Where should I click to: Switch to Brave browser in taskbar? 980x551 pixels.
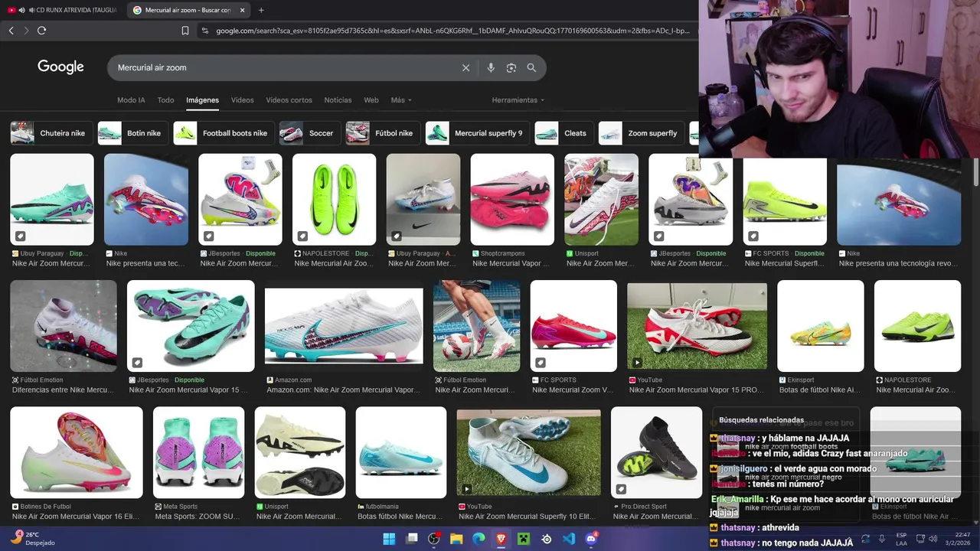point(501,539)
